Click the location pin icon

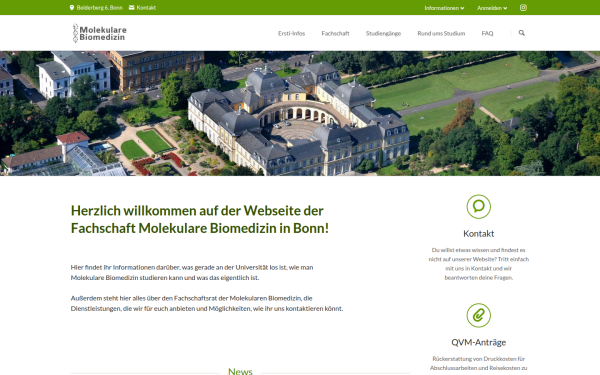pyautogui.click(x=72, y=8)
